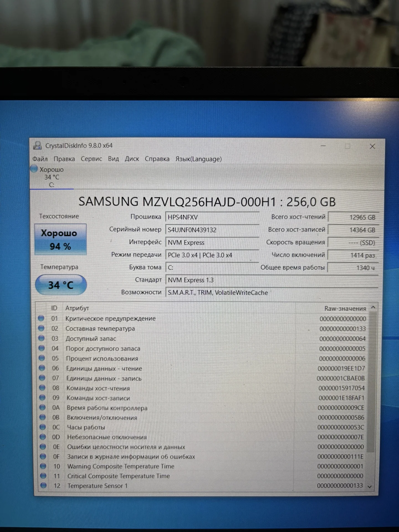Viewport: 399px width, 532px height.
Task: Click status dot of Порог доступного запаса row
Action: pyautogui.click(x=42, y=348)
